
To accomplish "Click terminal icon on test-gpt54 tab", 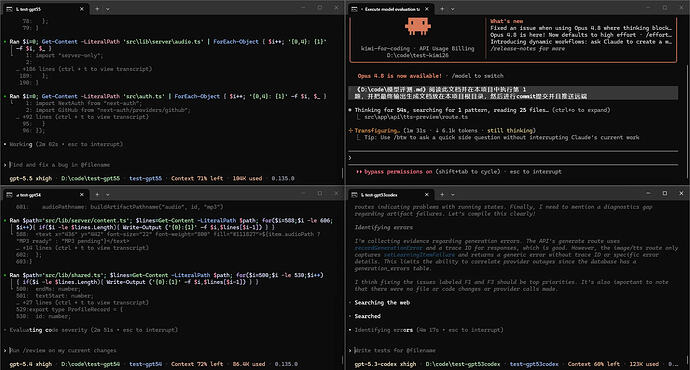I will coord(9,194).
